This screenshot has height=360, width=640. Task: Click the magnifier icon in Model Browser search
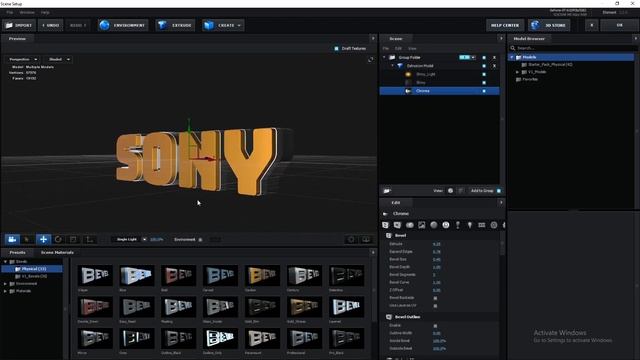[x=513, y=48]
